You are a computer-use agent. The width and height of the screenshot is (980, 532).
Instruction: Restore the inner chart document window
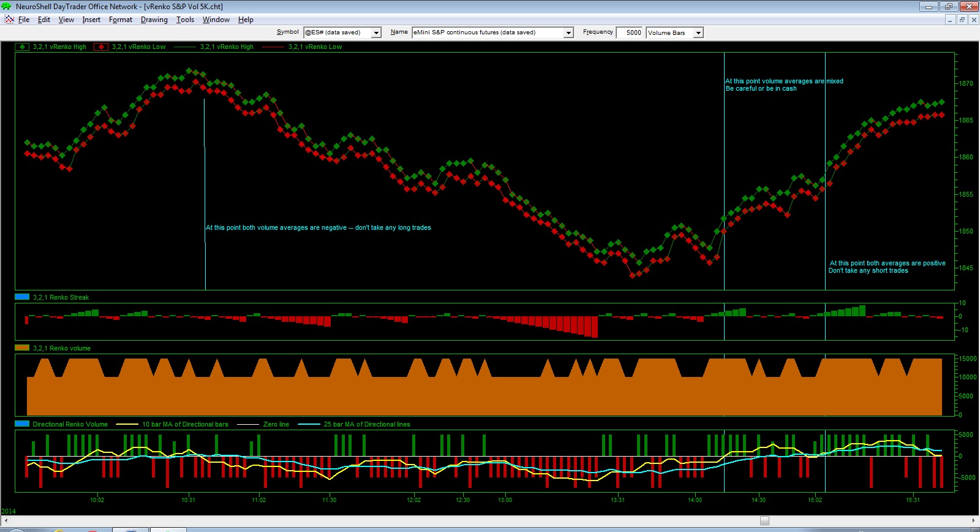coord(962,20)
